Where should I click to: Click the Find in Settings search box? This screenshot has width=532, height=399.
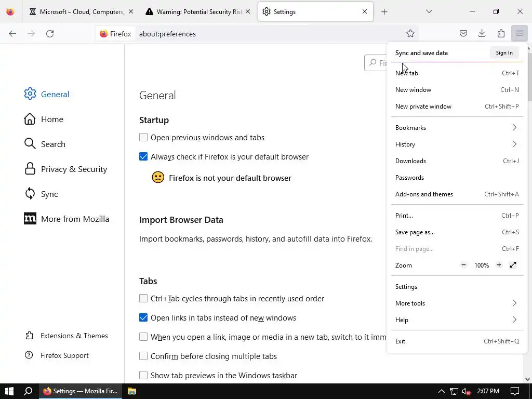376,63
